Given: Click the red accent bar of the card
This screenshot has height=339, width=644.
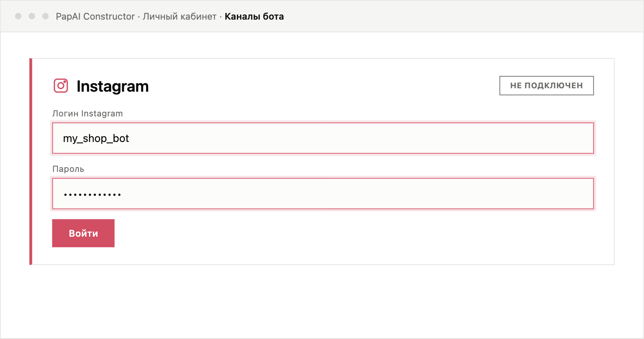Looking at the screenshot, I should click(31, 162).
